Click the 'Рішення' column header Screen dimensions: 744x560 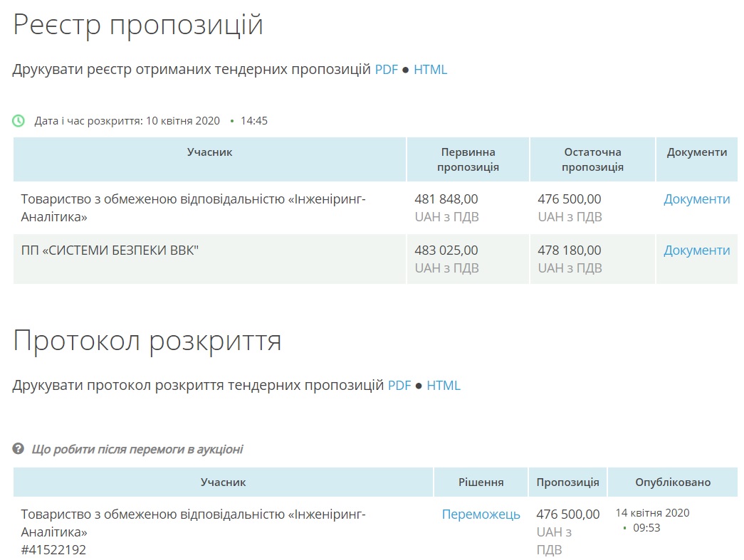click(x=481, y=482)
